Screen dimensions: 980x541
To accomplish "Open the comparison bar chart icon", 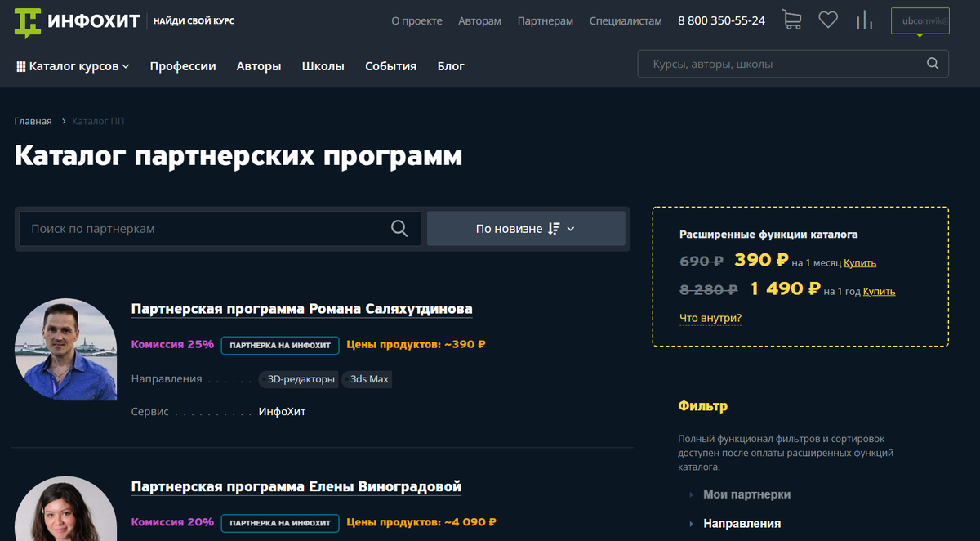I will coord(864,20).
